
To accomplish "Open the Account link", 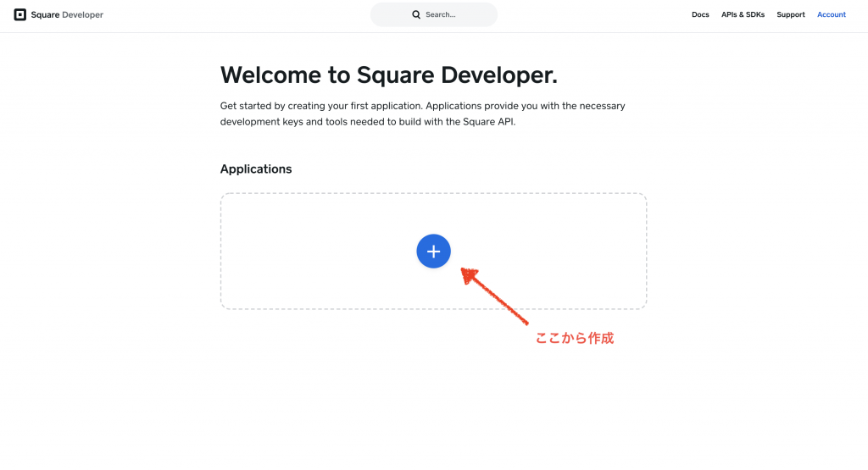I will (831, 14).
